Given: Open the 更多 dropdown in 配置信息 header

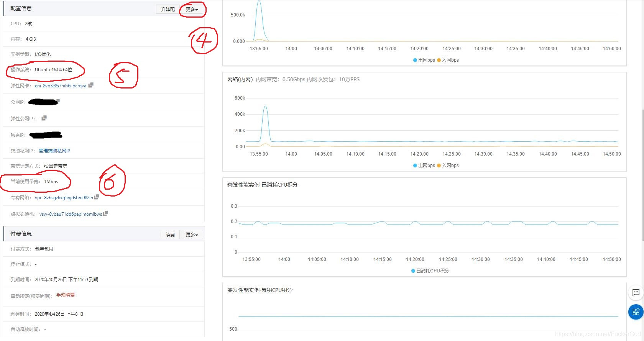Looking at the screenshot, I should click(192, 9).
